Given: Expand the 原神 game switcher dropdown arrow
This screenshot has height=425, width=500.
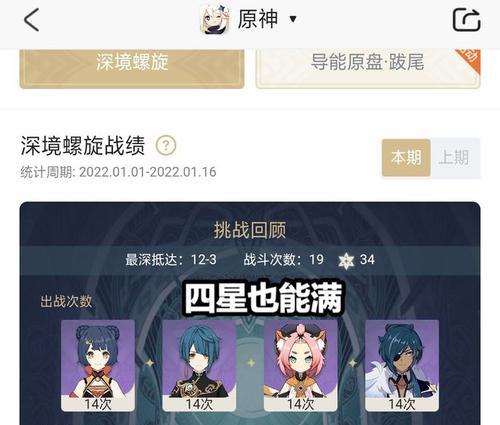Looking at the screenshot, I should pyautogui.click(x=293, y=19).
